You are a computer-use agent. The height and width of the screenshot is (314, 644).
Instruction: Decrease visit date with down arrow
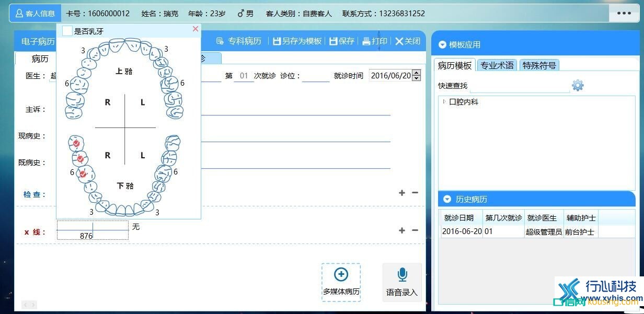417,78
